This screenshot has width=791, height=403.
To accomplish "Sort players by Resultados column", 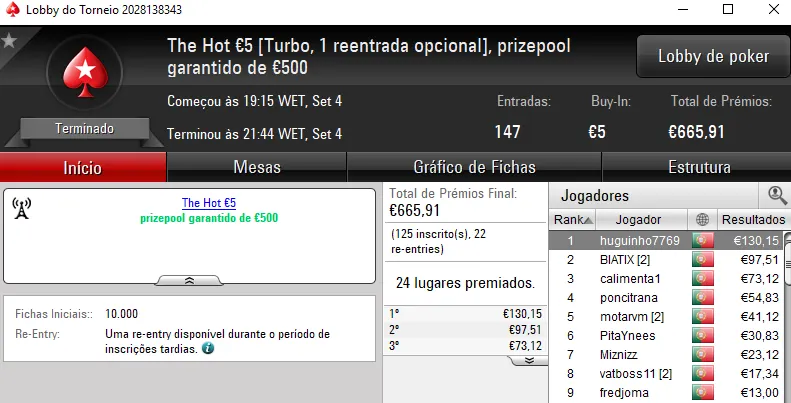I will [753, 219].
